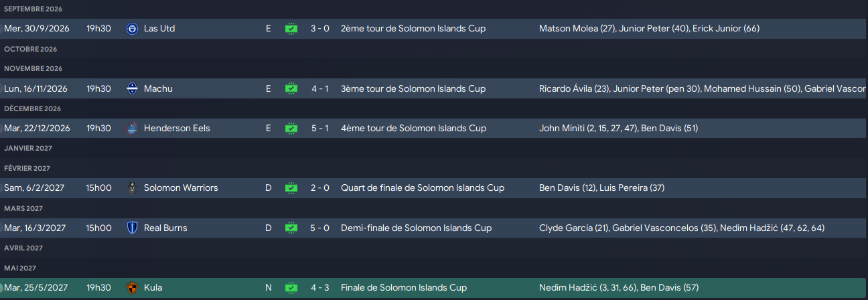
Task: Click green match report icon for Kula final
Action: coord(291,288)
